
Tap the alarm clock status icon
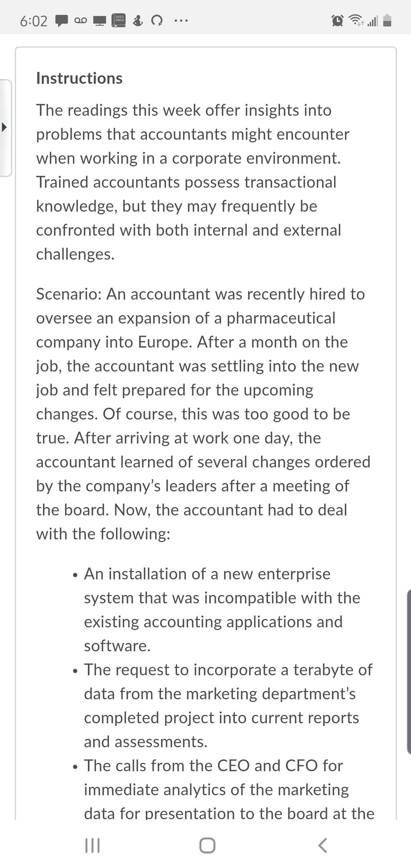coord(338,20)
